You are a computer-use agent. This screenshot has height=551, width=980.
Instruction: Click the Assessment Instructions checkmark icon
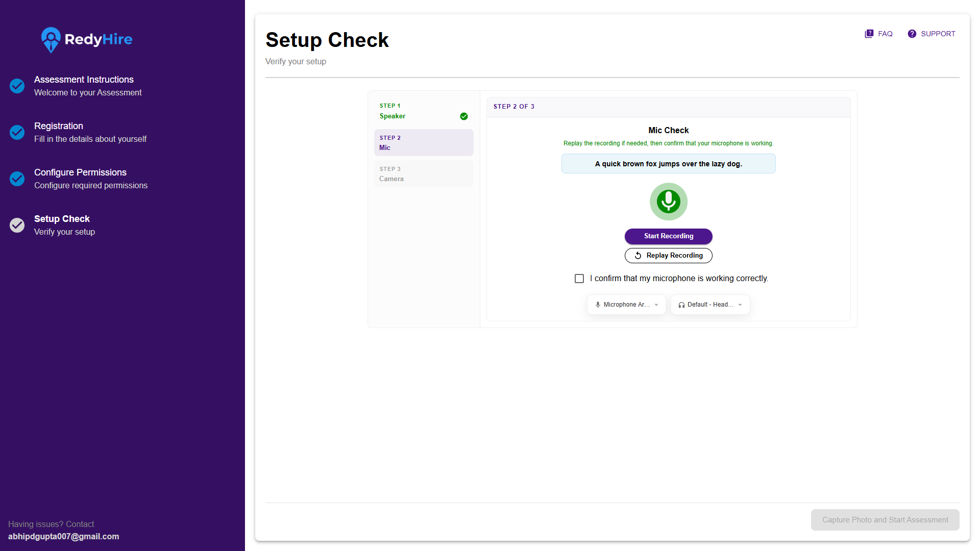tap(17, 86)
